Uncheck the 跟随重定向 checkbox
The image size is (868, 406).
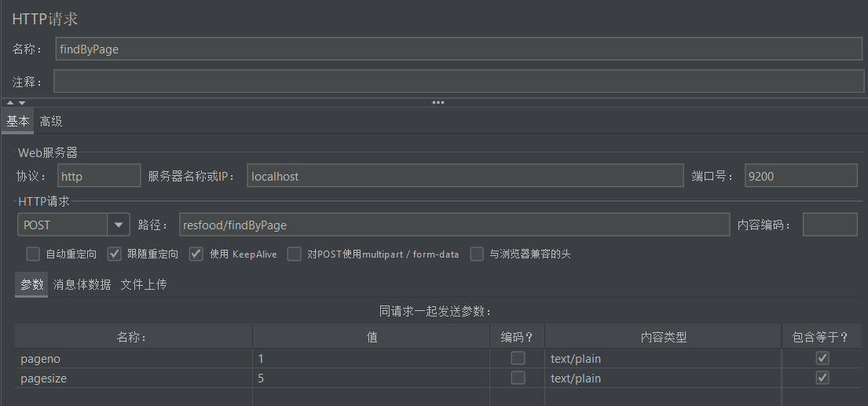[x=114, y=254]
